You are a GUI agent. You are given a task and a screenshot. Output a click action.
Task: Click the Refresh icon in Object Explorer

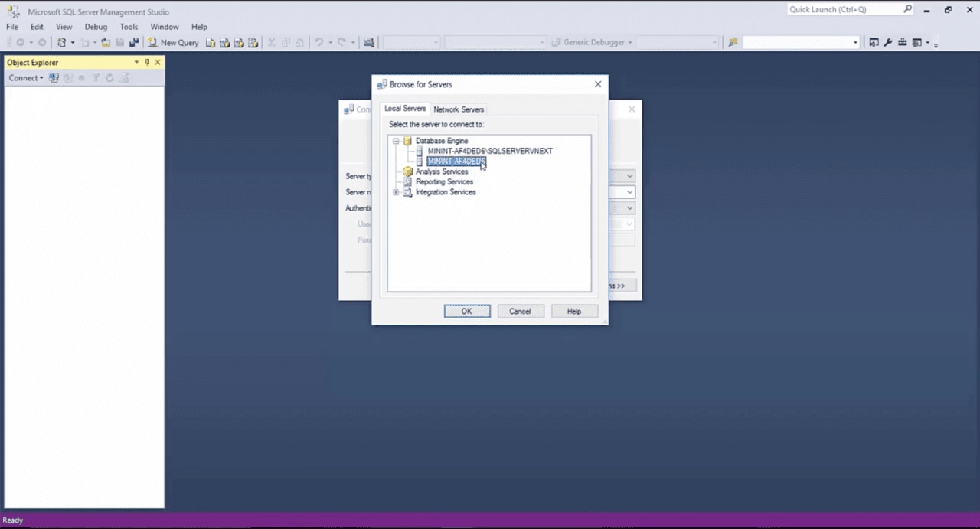109,78
